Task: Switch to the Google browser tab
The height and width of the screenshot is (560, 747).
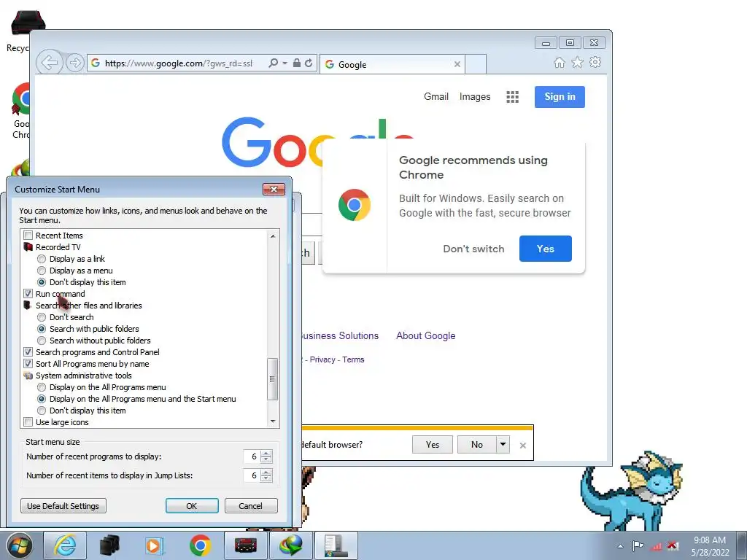Action: pos(392,64)
